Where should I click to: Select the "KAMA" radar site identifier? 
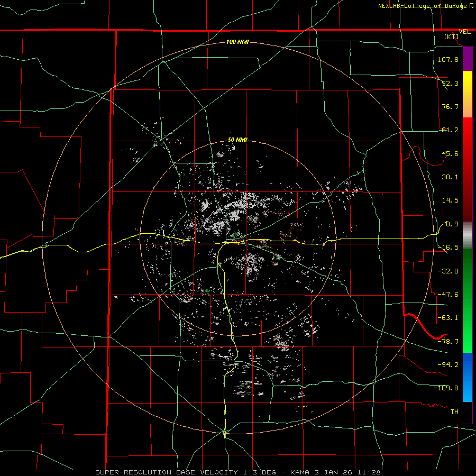(300, 472)
